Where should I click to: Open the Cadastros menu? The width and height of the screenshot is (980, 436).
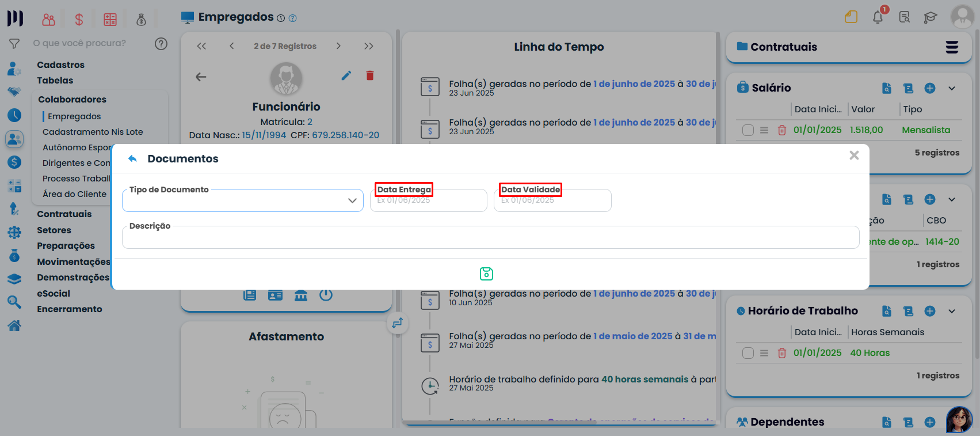61,65
